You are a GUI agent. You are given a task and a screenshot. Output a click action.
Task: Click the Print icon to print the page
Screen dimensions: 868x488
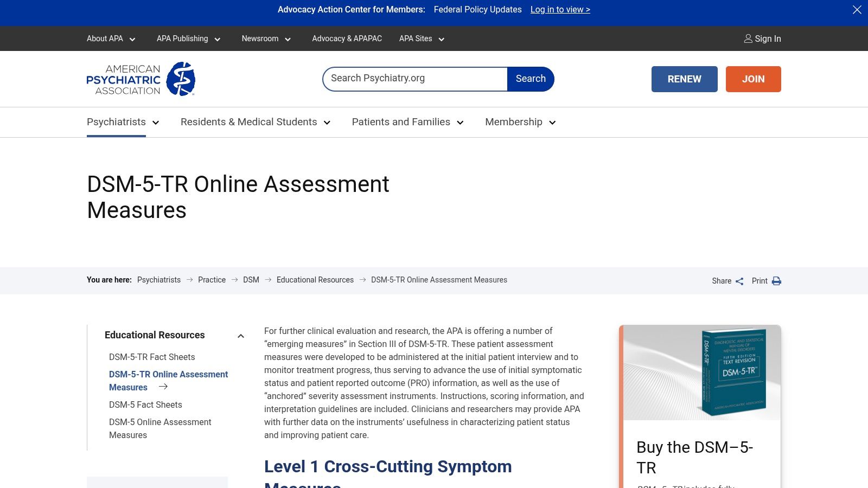tap(776, 281)
